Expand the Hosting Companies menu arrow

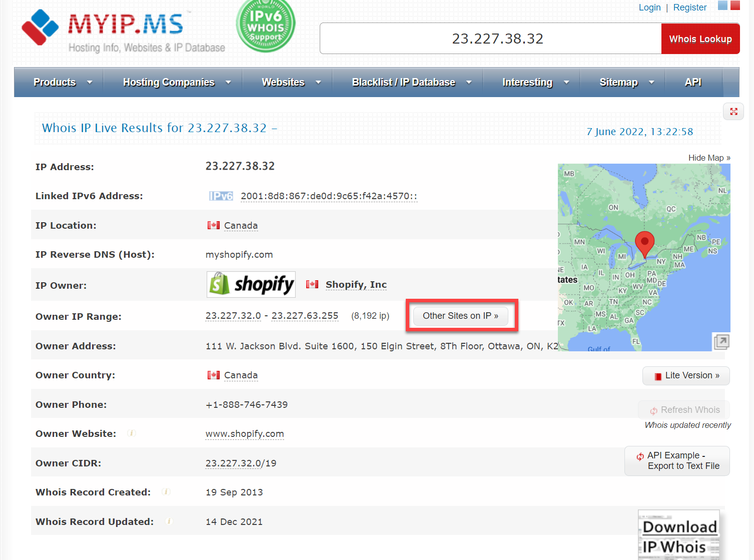[x=228, y=83]
